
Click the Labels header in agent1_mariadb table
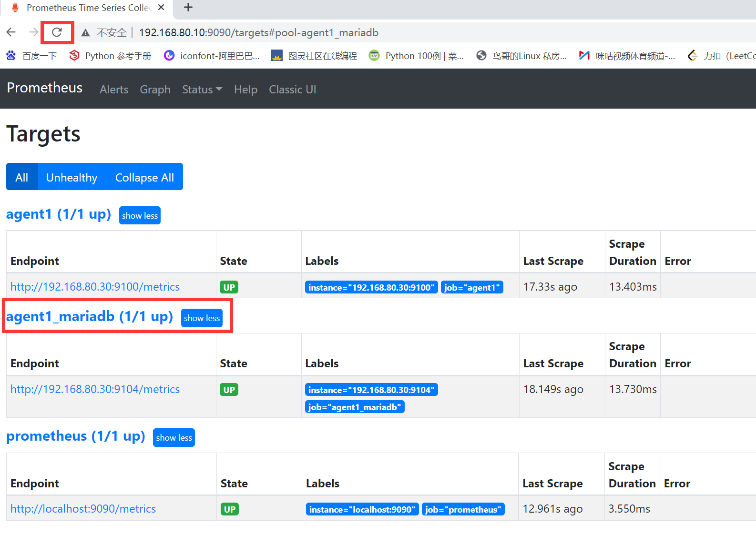(x=322, y=363)
